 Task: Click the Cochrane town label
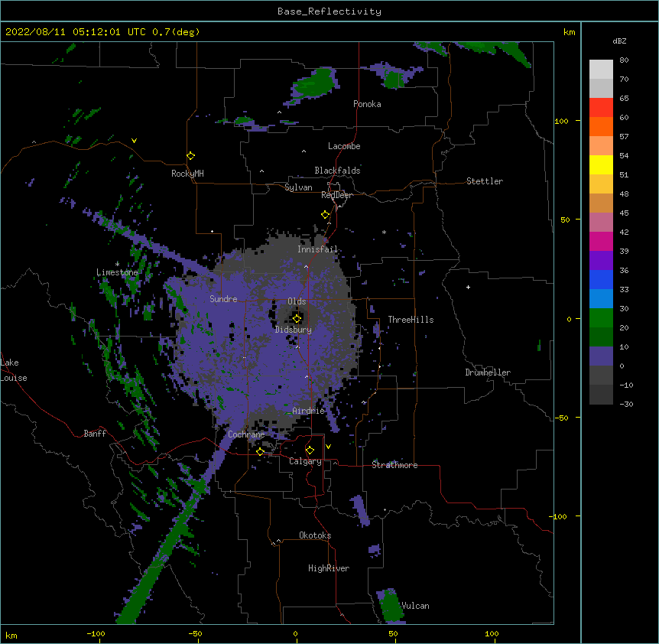pyautogui.click(x=246, y=434)
